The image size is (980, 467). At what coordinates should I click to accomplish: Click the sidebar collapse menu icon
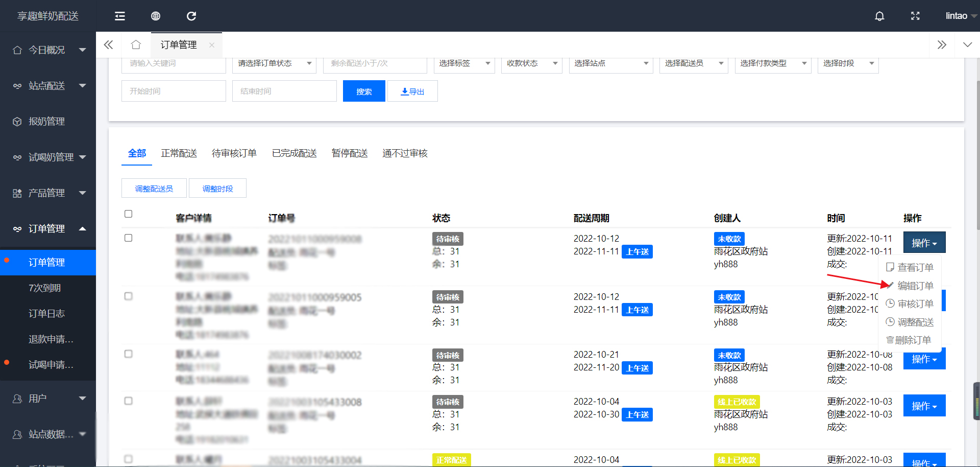(x=120, y=16)
